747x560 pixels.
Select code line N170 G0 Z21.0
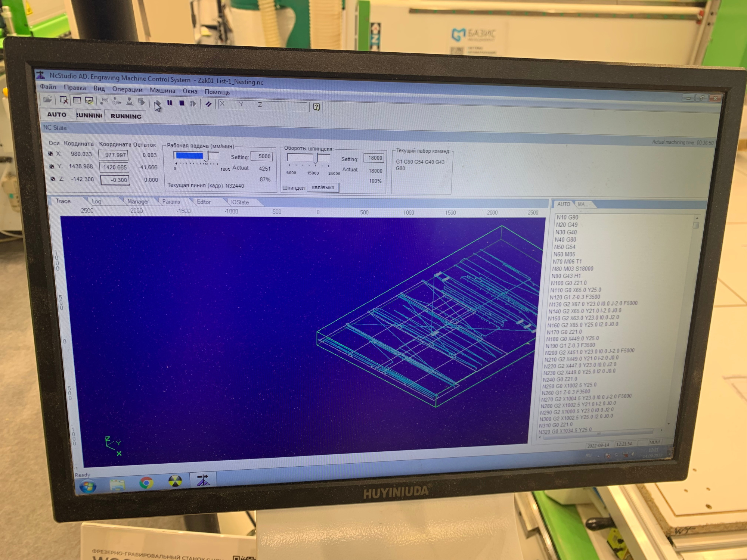point(564,332)
